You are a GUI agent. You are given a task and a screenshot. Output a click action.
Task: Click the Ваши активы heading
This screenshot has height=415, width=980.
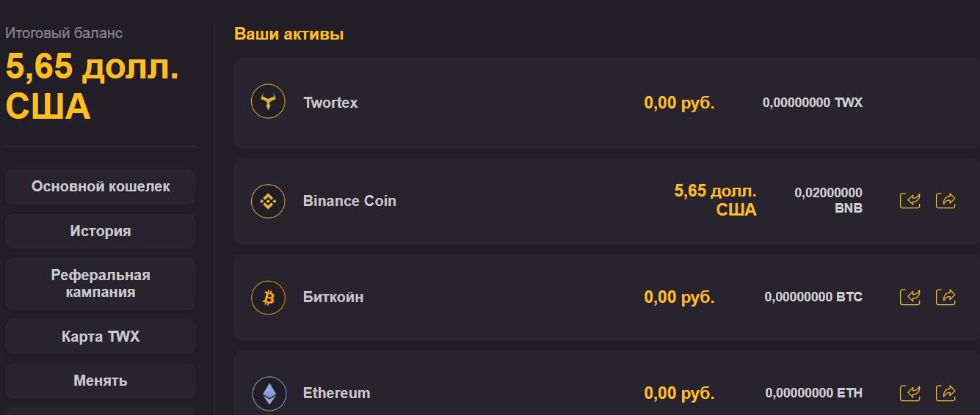pos(288,34)
